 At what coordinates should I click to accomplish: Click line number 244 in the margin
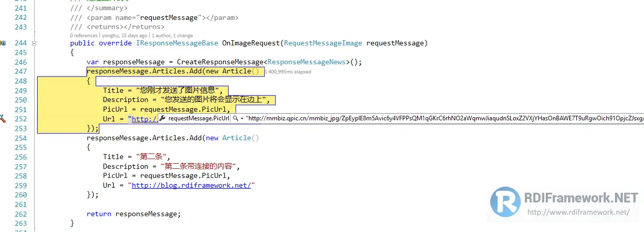coord(20,43)
